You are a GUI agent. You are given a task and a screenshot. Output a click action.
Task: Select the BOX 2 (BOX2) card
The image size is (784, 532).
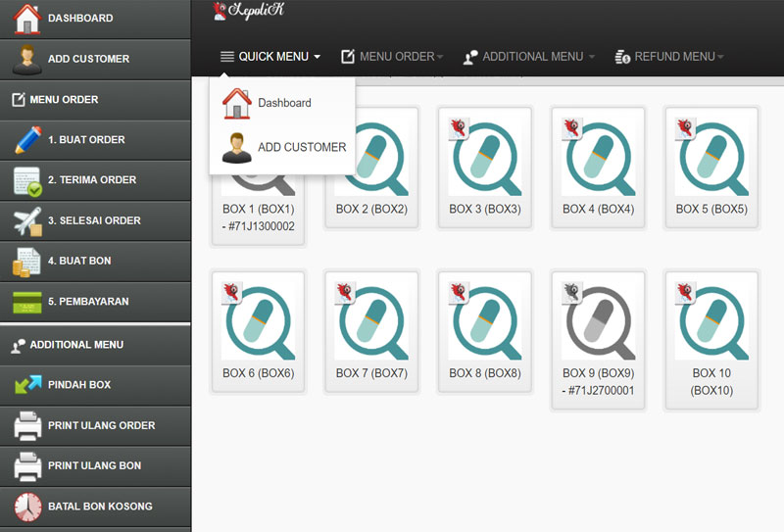[x=371, y=168]
